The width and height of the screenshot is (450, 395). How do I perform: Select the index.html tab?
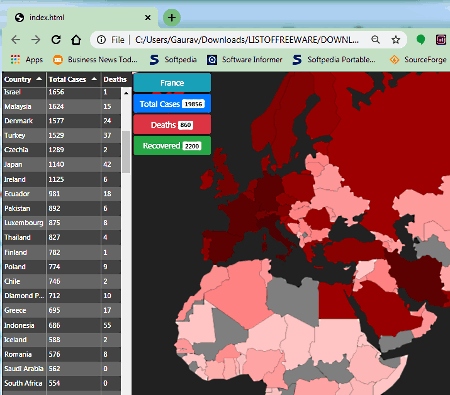tap(82, 18)
